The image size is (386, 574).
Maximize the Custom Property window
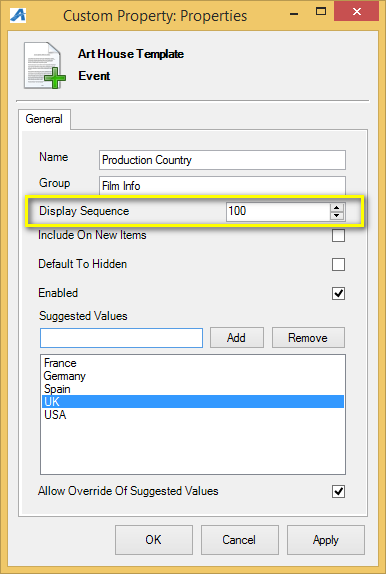pos(321,12)
